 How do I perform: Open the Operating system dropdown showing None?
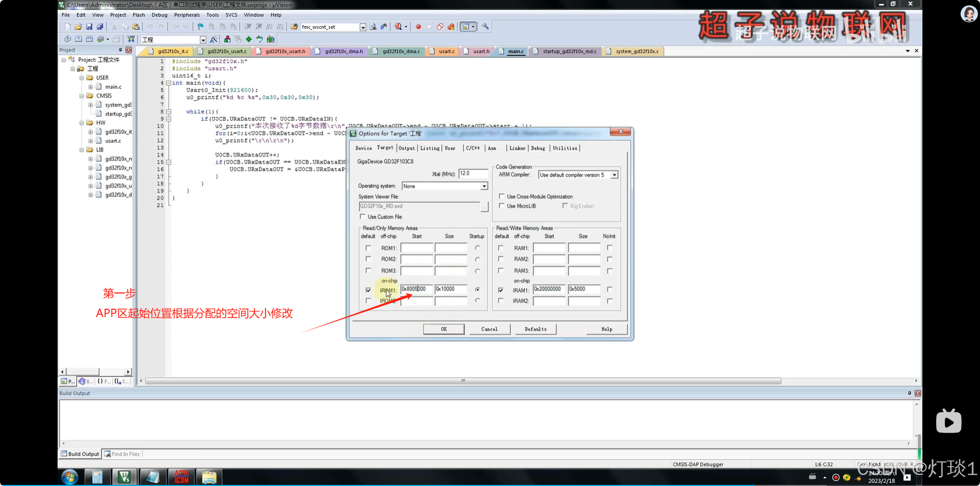pyautogui.click(x=484, y=186)
